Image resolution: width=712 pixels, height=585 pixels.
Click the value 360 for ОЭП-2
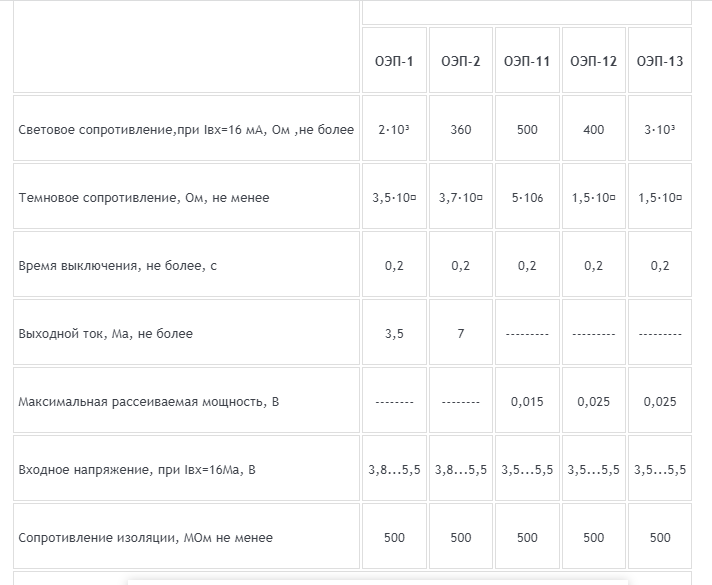point(460,129)
